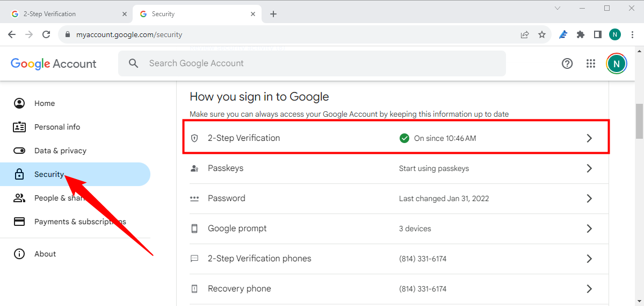Toggle the browser side panel icon

point(597,34)
